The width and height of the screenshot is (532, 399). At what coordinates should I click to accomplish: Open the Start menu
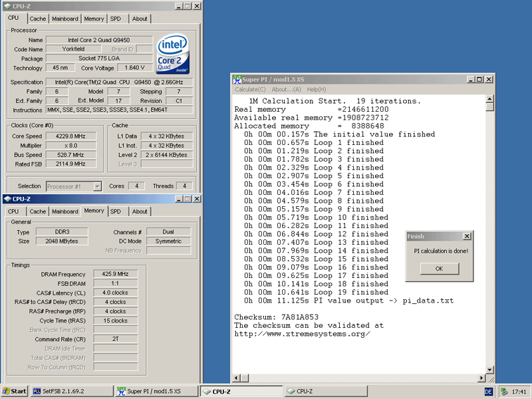tap(14, 391)
